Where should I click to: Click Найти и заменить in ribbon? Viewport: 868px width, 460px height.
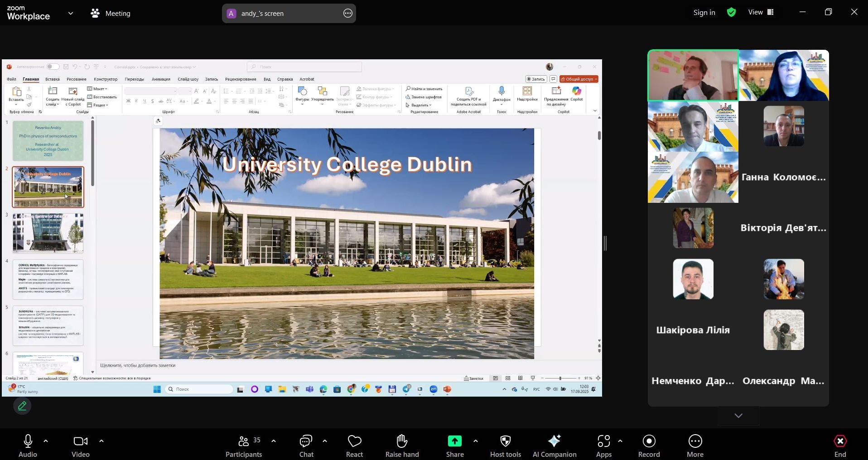[424, 89]
